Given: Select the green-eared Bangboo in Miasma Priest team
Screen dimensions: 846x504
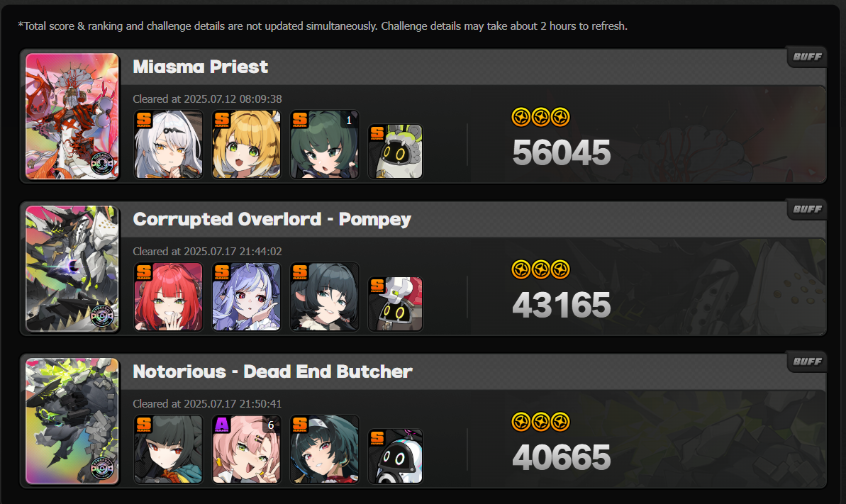Looking at the screenshot, I should tap(396, 152).
